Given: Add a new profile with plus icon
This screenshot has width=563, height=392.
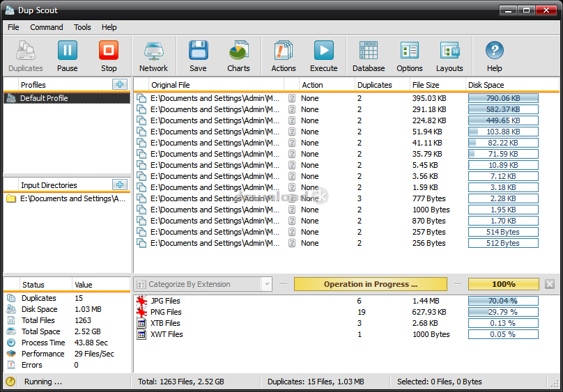Looking at the screenshot, I should point(120,84).
